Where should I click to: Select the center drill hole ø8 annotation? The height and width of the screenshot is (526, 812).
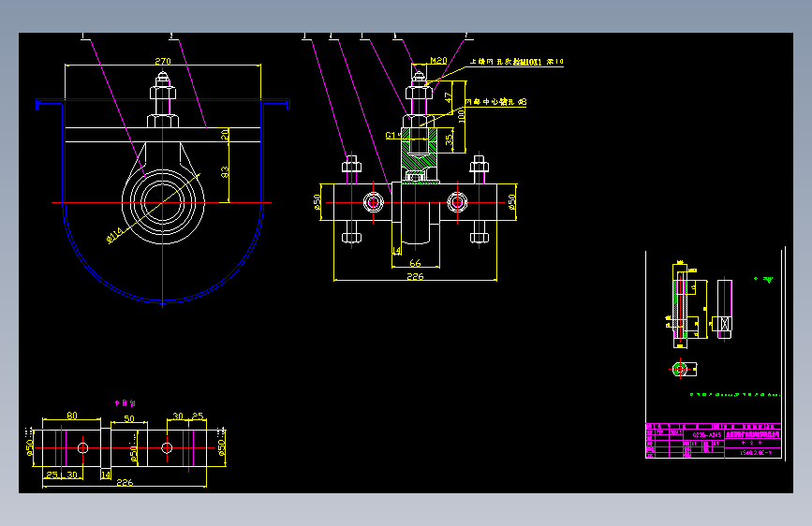pyautogui.click(x=495, y=102)
